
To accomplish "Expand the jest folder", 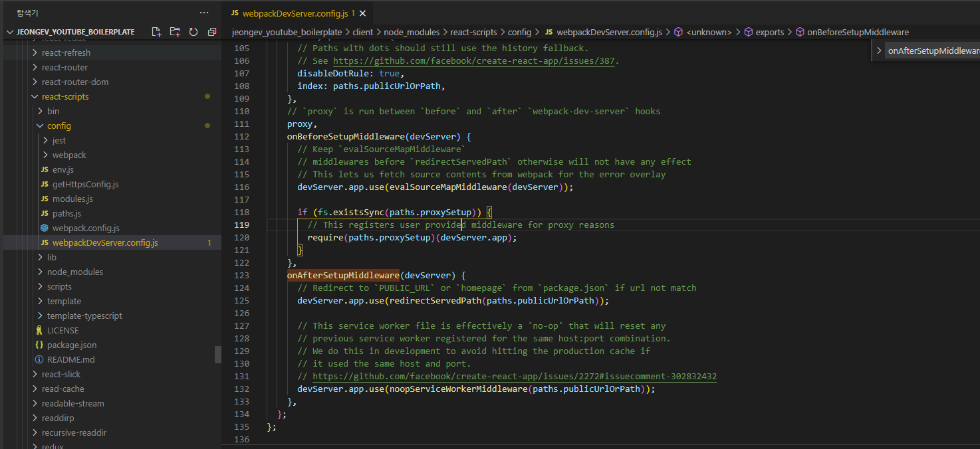I will click(x=112, y=140).
